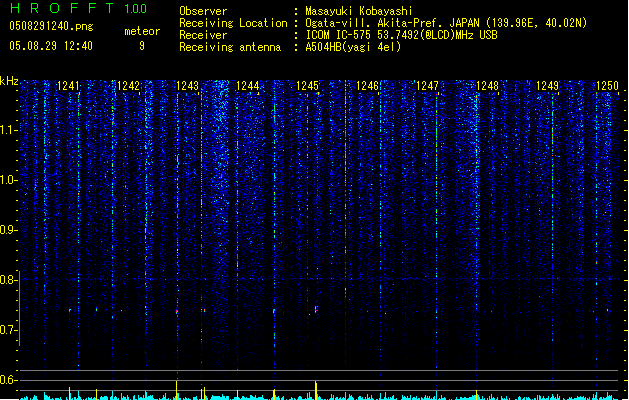Click the tallest yellow power spike near 1245
The height and width of the screenshot is (400, 629).
316,390
